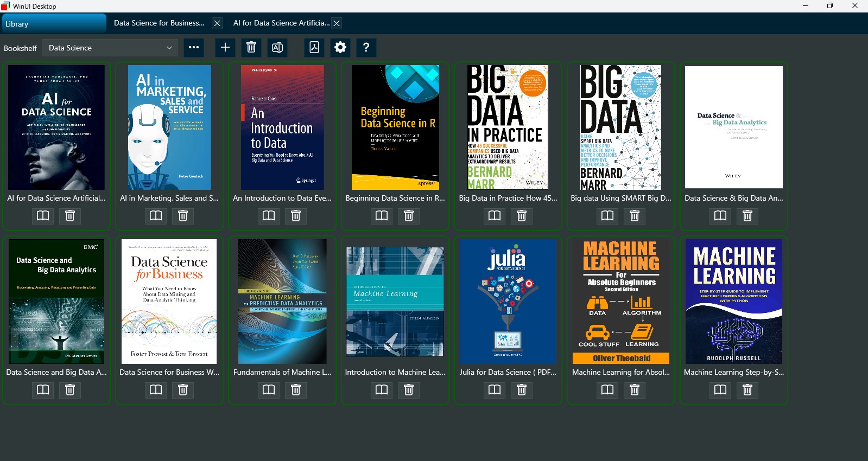Viewport: 868px width, 461px height.
Task: Delete Machine Learning for Absol... book
Action: 635,390
